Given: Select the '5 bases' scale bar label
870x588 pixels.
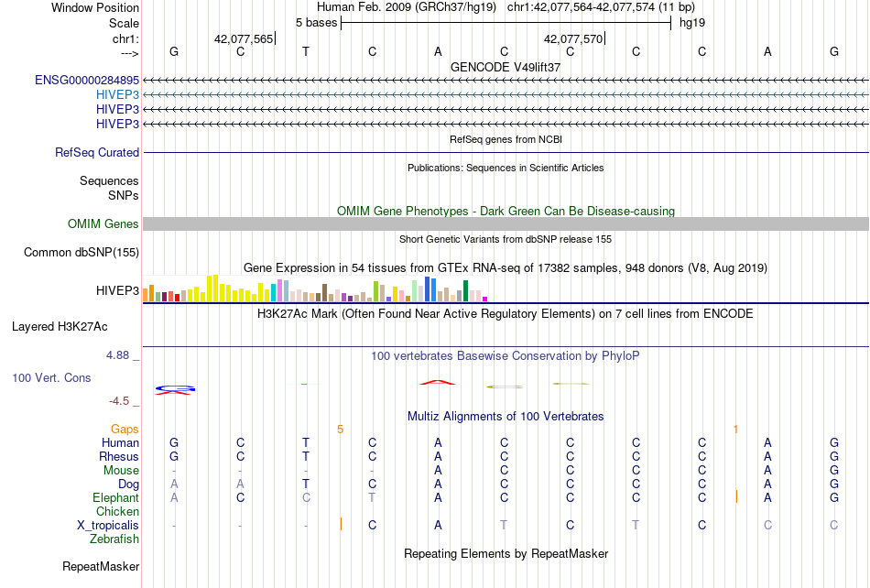Looking at the screenshot, I should 316,23.
